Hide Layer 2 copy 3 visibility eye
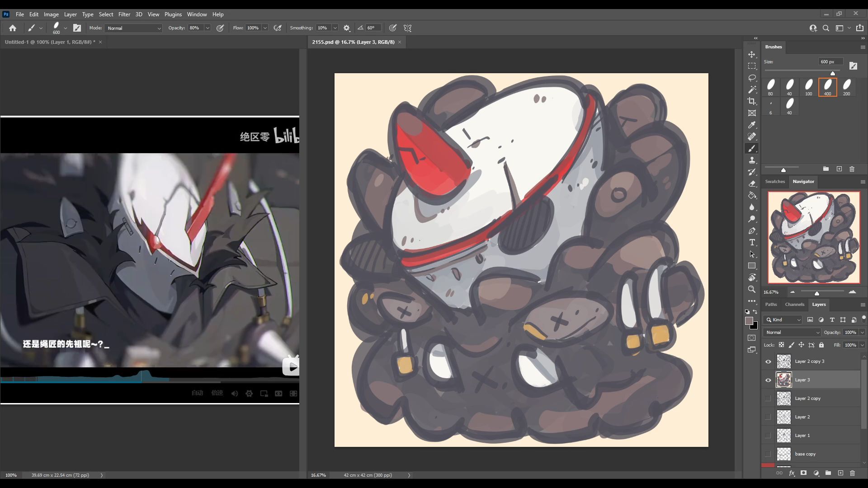The image size is (868, 488). click(x=768, y=361)
